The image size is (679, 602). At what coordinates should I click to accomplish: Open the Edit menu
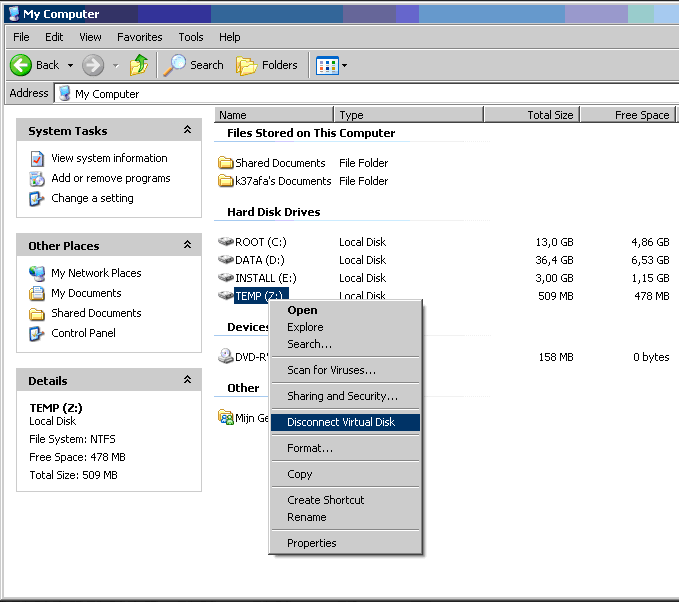[x=54, y=37]
